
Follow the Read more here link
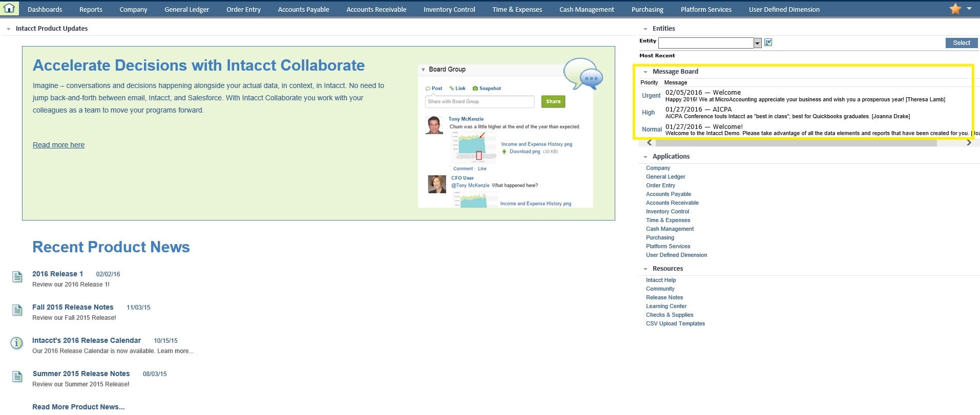click(x=58, y=145)
